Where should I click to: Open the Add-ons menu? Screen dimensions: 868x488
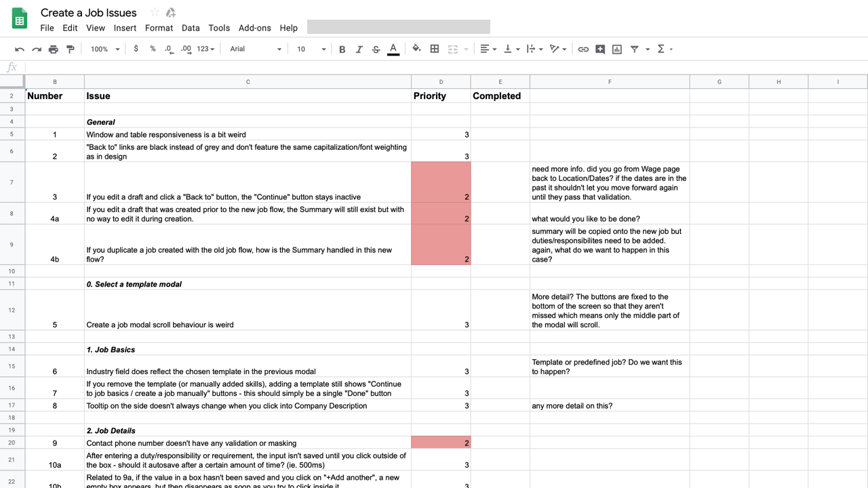[255, 28]
